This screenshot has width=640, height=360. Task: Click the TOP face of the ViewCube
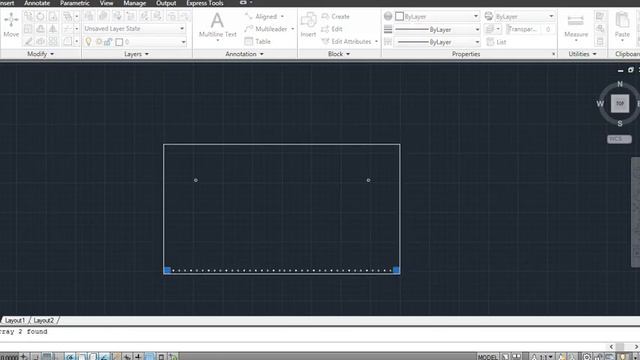(620, 103)
